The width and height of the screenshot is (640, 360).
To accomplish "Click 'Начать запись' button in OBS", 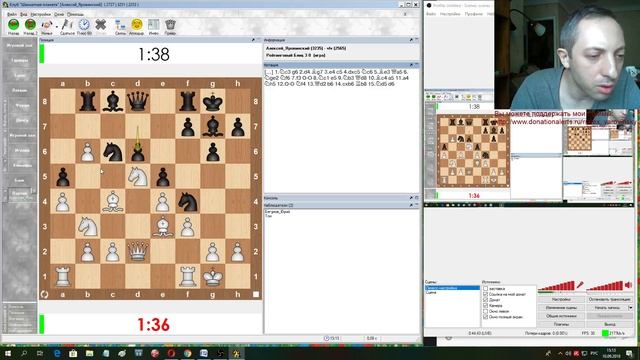I will click(607, 308).
